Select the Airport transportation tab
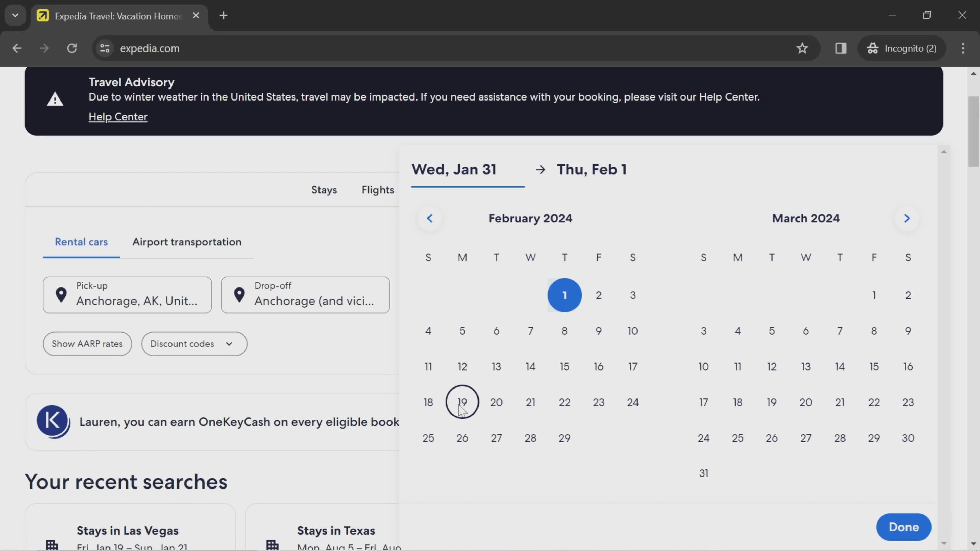 coord(187,242)
